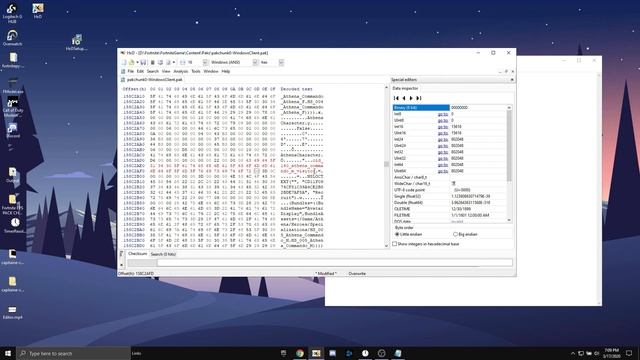Viewport: 640px width, 360px height.
Task: Select the Single (float32) inspector row
Action: [x=450, y=196]
